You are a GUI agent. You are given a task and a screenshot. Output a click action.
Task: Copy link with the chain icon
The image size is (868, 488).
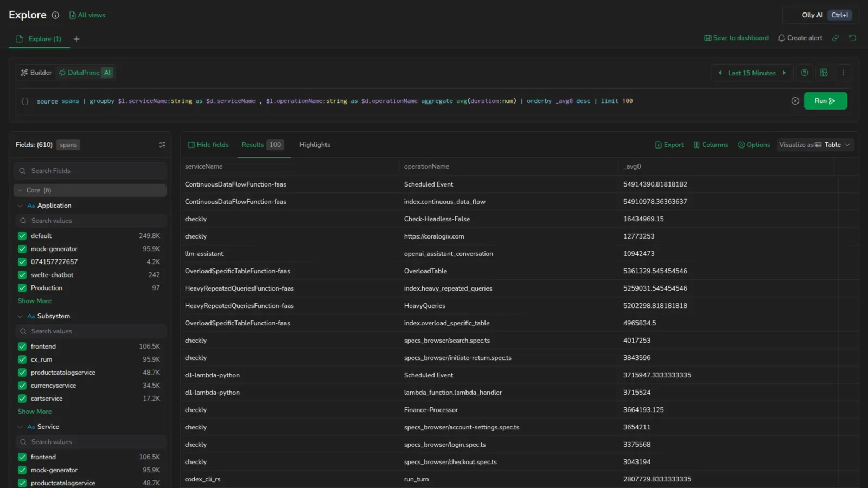click(x=835, y=38)
